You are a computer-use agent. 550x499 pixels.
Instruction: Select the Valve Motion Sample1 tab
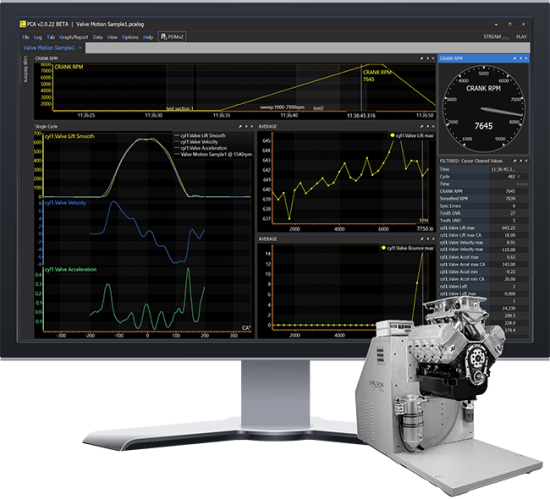click(49, 48)
